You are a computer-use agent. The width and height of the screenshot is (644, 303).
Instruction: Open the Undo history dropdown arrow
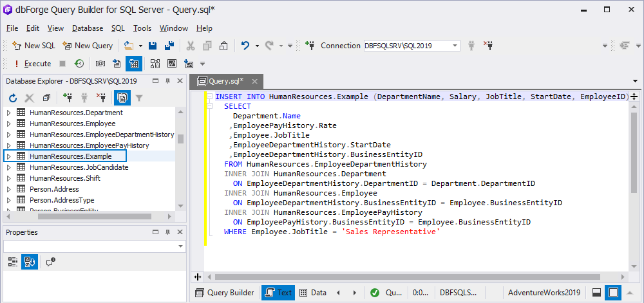(257, 46)
